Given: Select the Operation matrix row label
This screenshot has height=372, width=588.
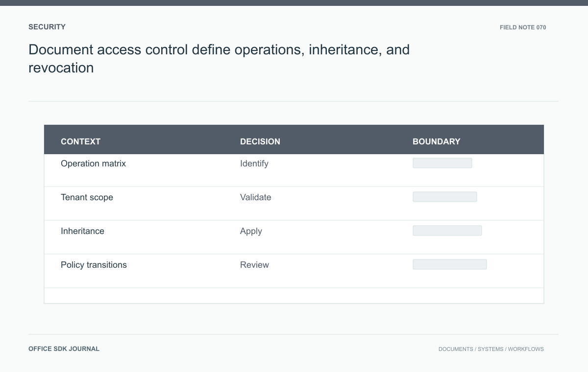Looking at the screenshot, I should point(93,163).
